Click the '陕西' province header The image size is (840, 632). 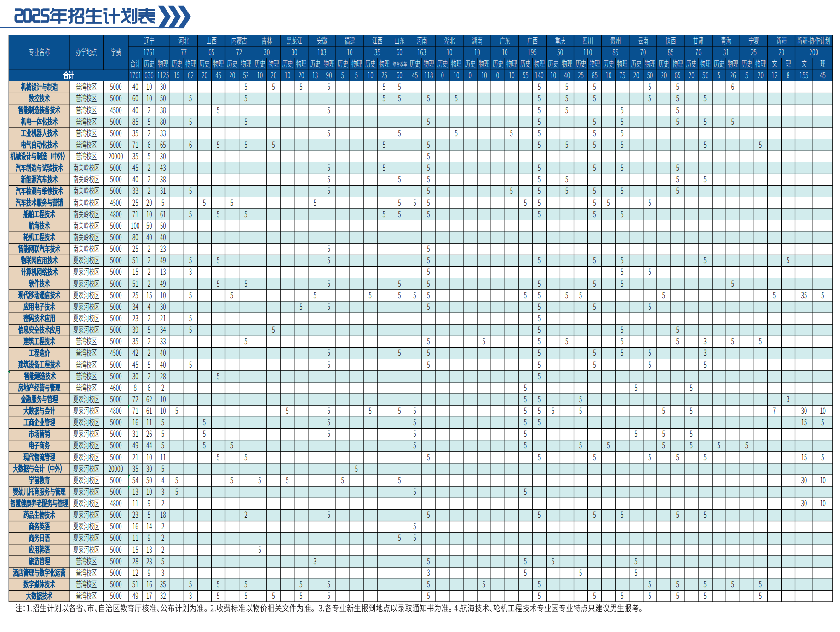(670, 41)
